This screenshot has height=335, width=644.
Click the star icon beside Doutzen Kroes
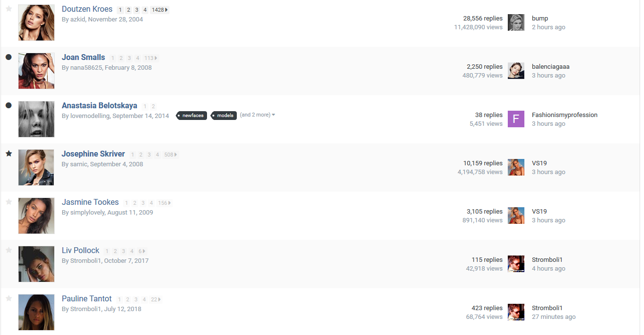click(x=9, y=9)
